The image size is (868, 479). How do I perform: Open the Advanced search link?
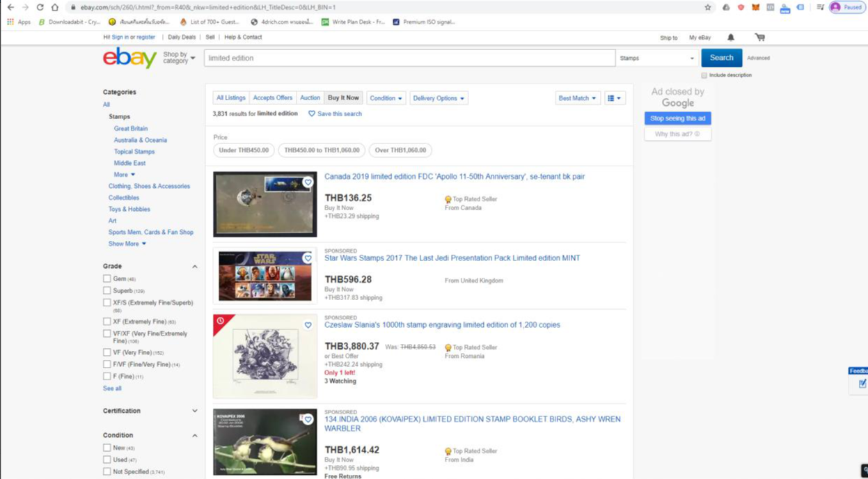click(758, 58)
